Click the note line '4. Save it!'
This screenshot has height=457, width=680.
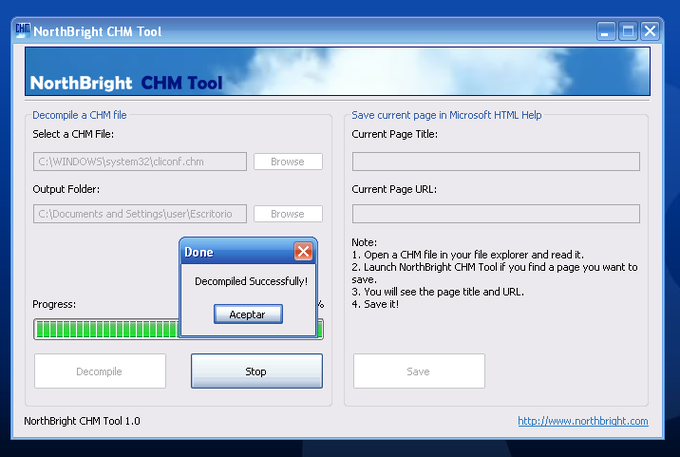375,304
